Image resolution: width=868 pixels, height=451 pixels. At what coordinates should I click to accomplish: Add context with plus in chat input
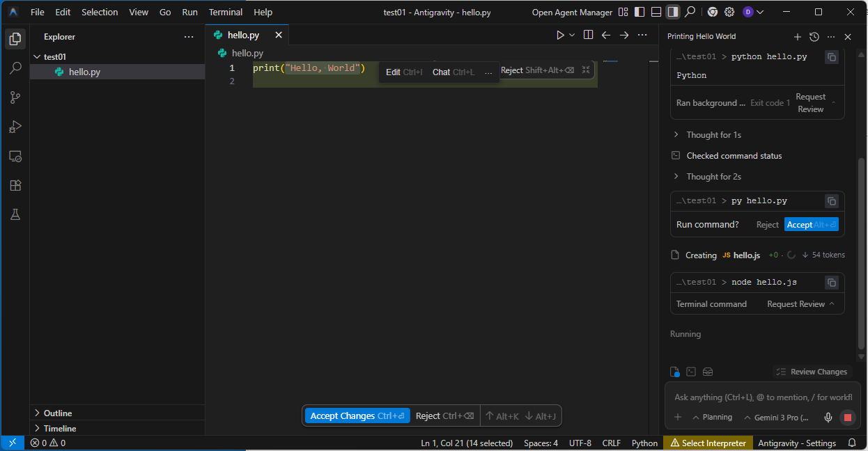coord(678,418)
